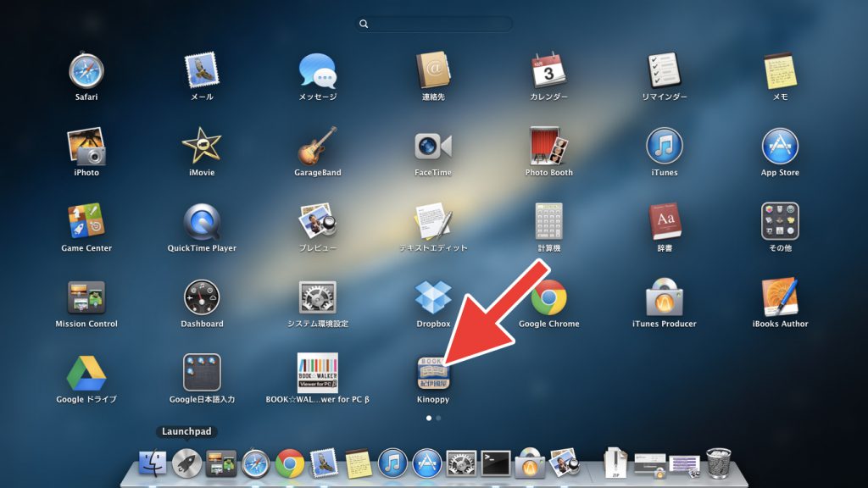Launch the カレンダー app
868x488 pixels.
click(548, 70)
